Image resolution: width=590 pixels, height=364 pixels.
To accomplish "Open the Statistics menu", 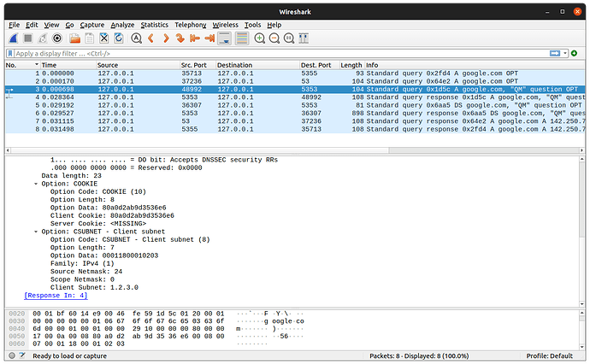I will coord(154,25).
